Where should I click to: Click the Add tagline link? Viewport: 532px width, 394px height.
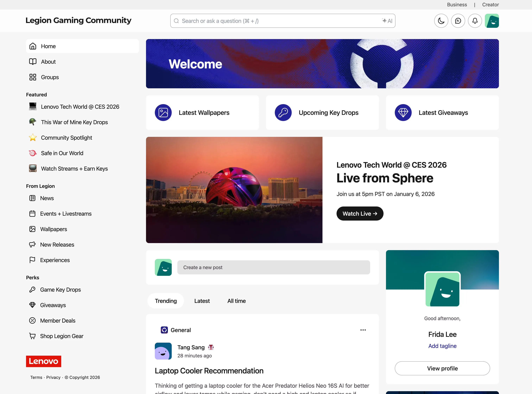coord(442,346)
